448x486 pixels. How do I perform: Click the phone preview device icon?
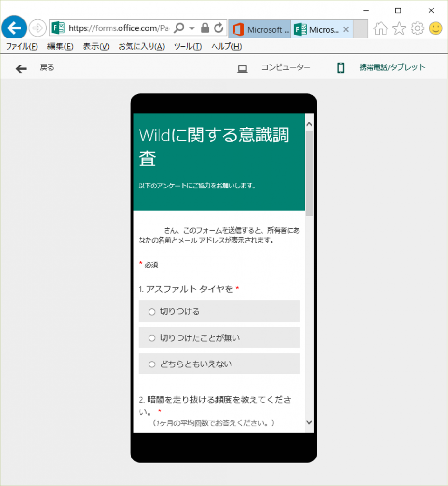click(340, 68)
